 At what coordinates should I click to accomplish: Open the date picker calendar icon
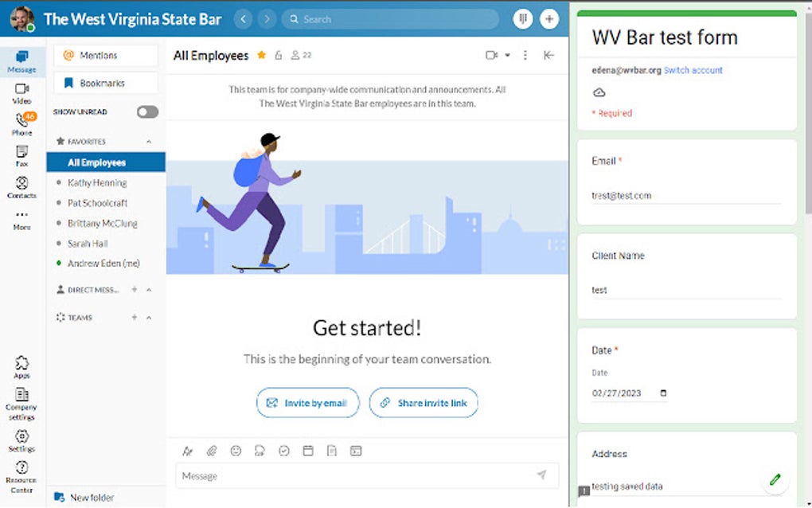(663, 393)
